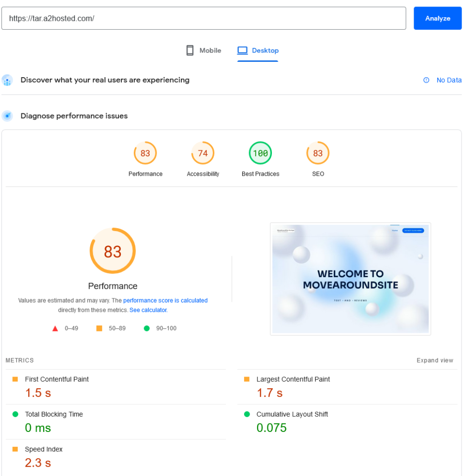469x476 pixels.
Task: Click the '50–89' legend text
Action: coord(117,329)
